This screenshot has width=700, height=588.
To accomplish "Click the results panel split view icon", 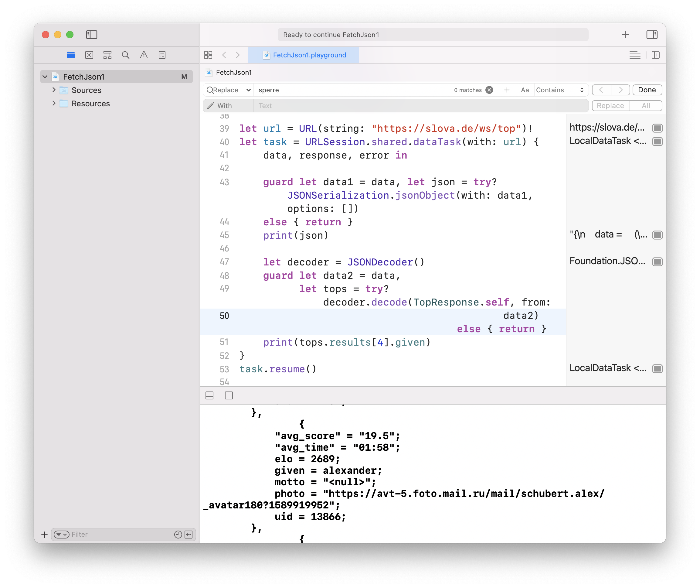I will 210,396.
